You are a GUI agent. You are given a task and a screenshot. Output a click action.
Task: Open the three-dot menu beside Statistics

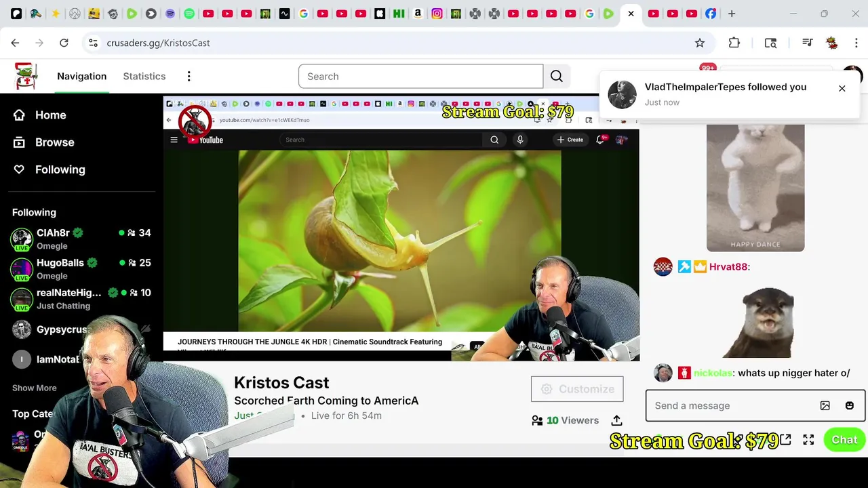coord(189,76)
